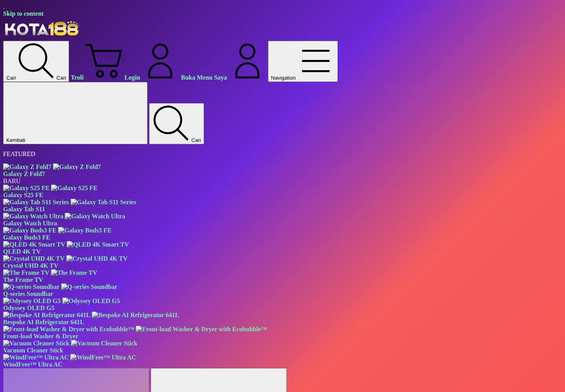Viewport: 565px width, 392px height.
Task: Click the Kembali button
Action: click(75, 113)
